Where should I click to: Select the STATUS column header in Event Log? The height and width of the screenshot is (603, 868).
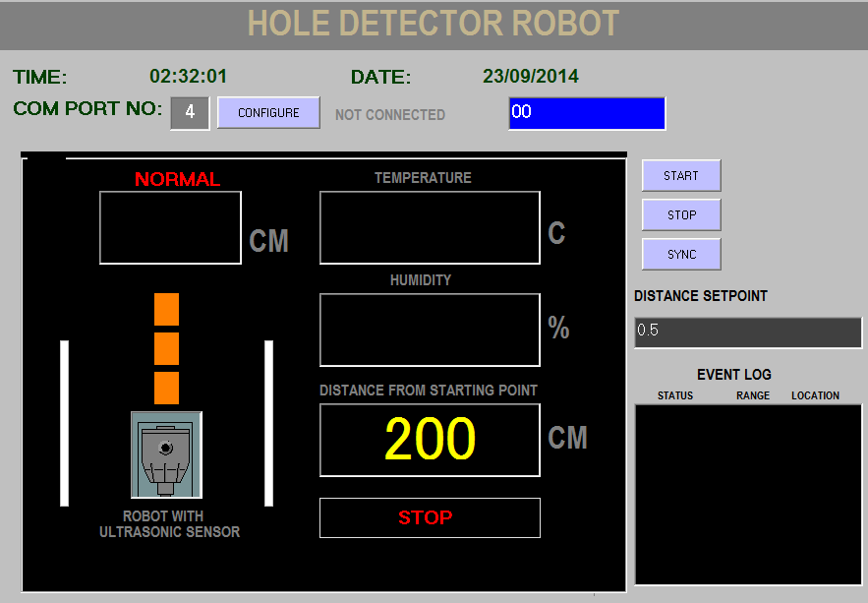click(x=674, y=395)
